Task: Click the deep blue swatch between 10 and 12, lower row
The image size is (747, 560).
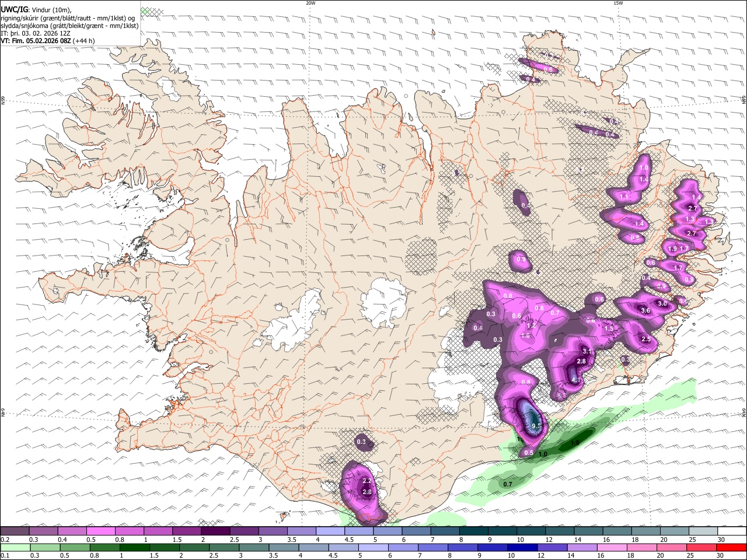Action: (523, 548)
